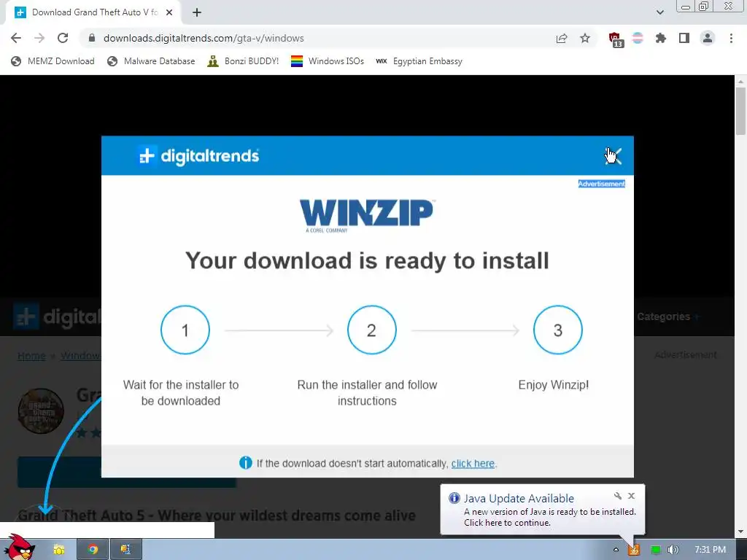Select the Download Grand Theft Auto V tab

point(93,12)
